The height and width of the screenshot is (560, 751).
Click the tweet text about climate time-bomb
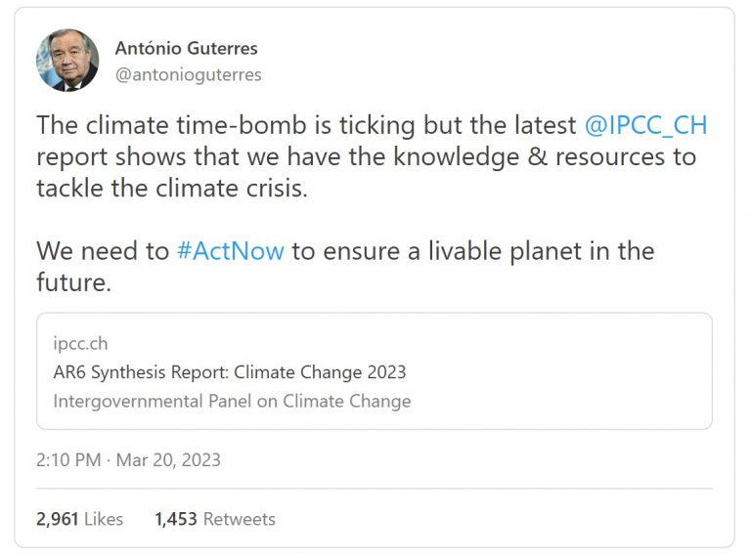(x=372, y=156)
